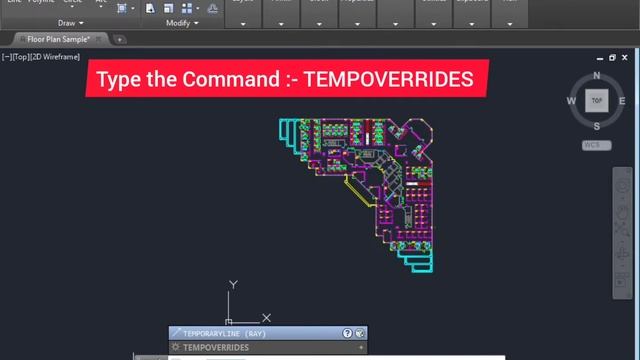Open the Array type dropdown arrow

pos(198,8)
